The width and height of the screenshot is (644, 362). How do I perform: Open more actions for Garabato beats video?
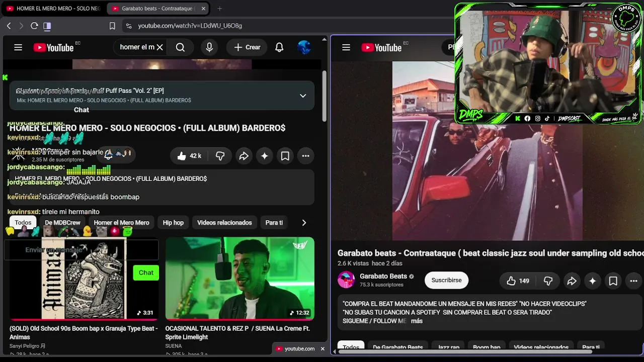(x=633, y=281)
